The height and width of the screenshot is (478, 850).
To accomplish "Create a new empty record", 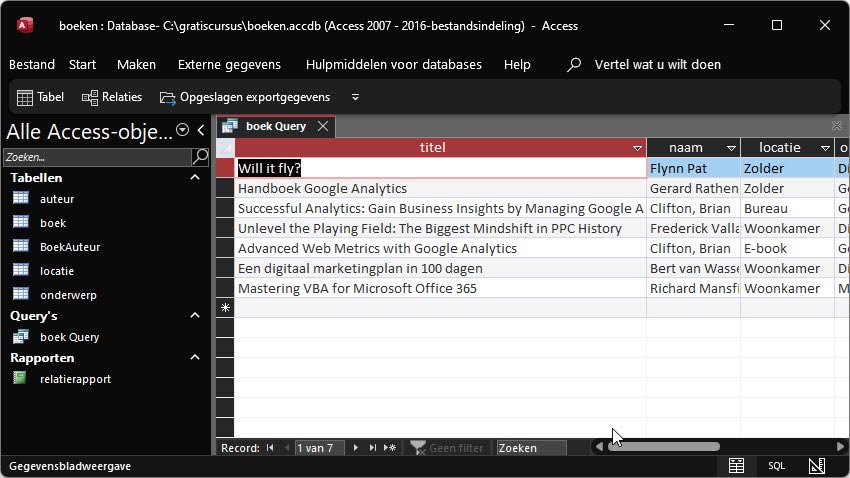I will (390, 448).
